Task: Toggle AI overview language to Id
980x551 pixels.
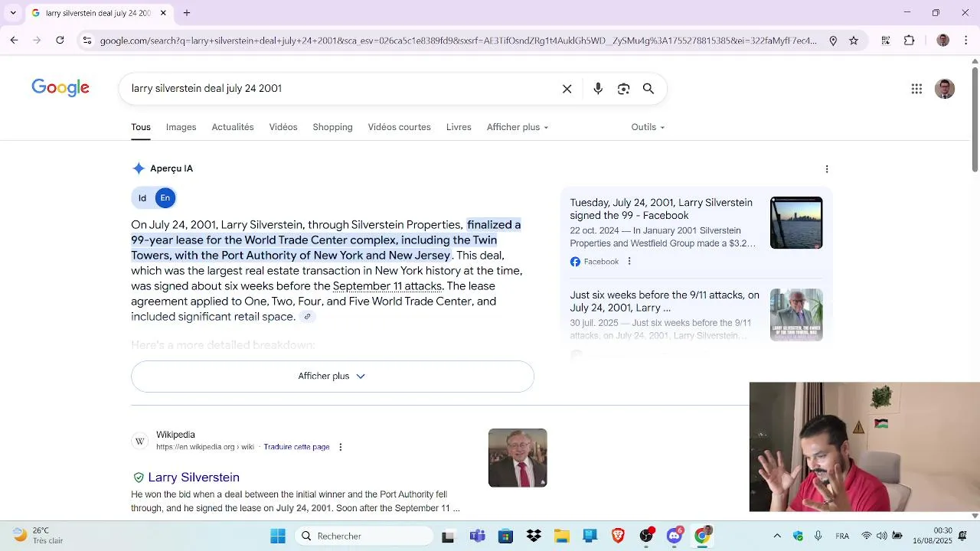Action: [142, 198]
